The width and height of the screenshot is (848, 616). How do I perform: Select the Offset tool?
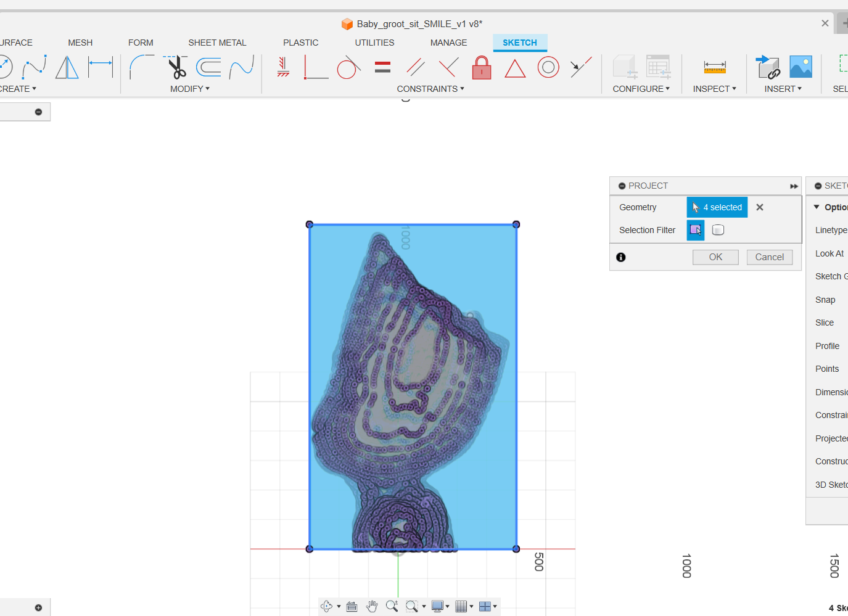coord(208,67)
